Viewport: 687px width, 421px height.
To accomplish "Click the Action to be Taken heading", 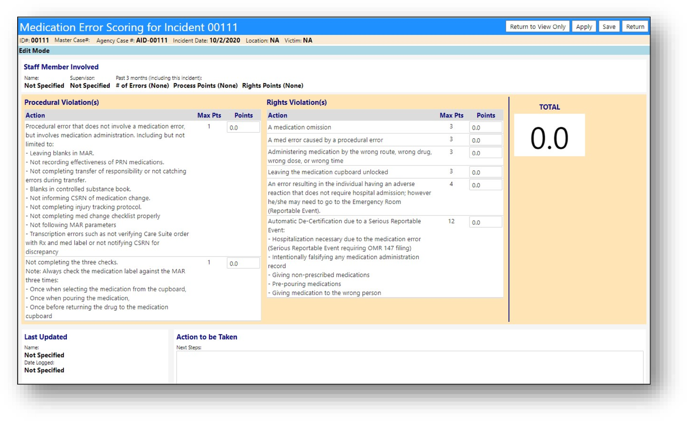I will coord(207,337).
